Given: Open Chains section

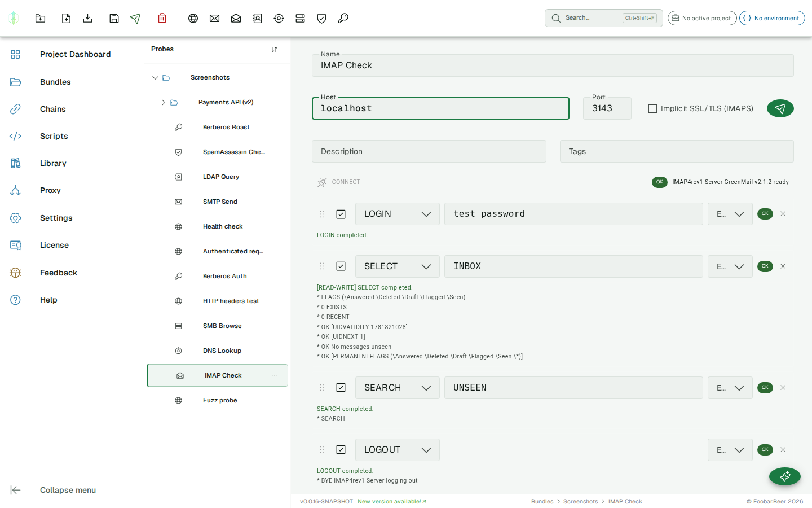Looking at the screenshot, I should pos(72,109).
